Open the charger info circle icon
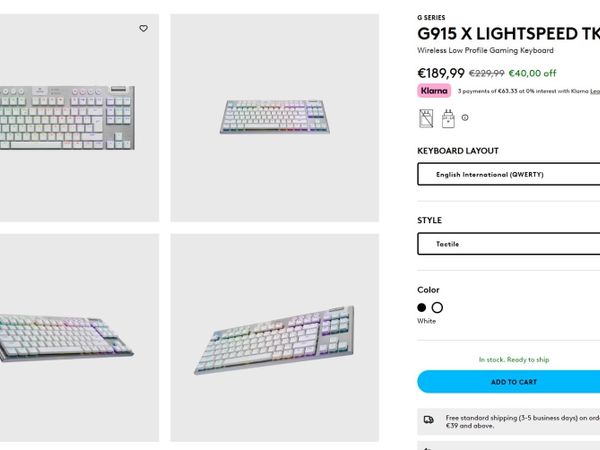The height and width of the screenshot is (450, 600). (465, 118)
